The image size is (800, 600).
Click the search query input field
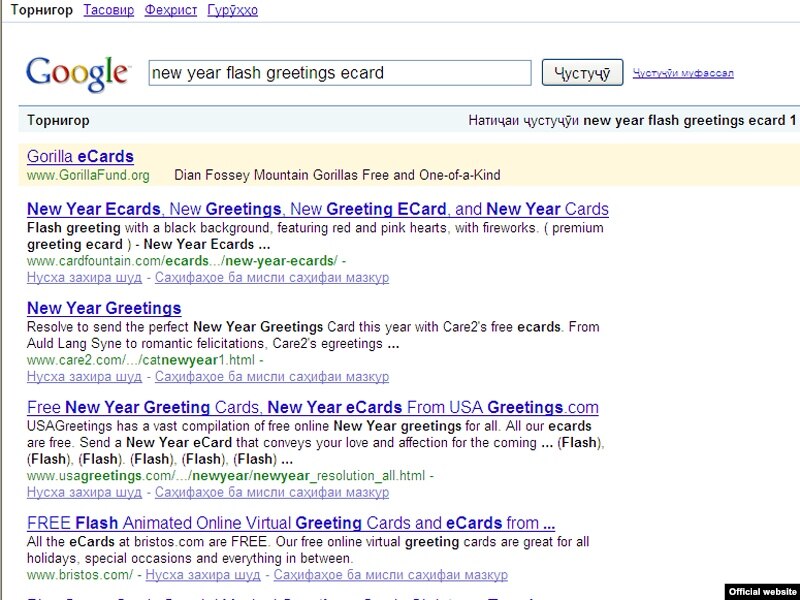tap(340, 73)
